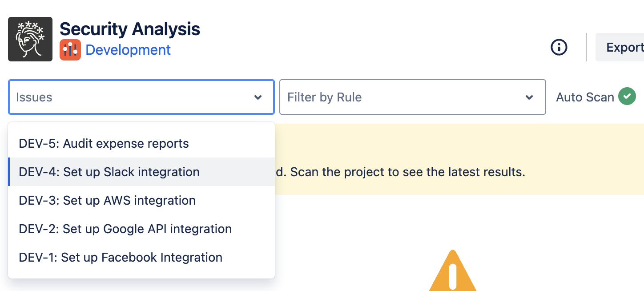Choose DEV-1: Set up Facebook Integration
Viewport: 644px width, 291px height.
pos(141,257)
